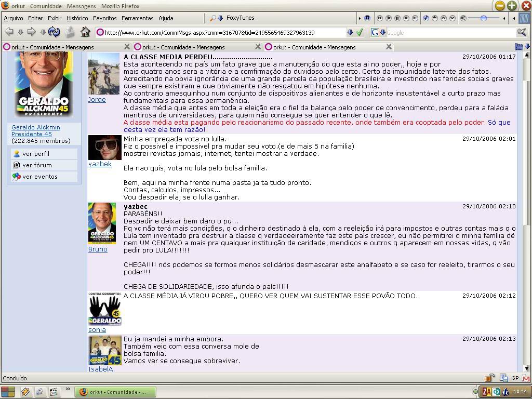Image resolution: width=532 pixels, height=399 pixels.
Task: Mute volume with the speaker icon
Action: click(x=464, y=18)
